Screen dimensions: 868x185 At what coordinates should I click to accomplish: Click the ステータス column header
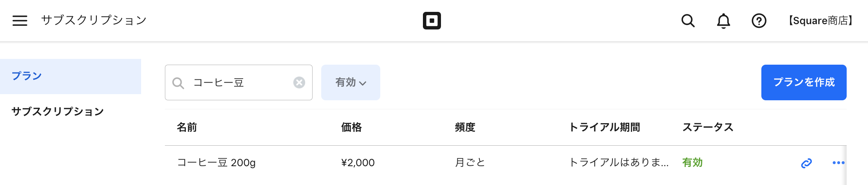pos(708,127)
